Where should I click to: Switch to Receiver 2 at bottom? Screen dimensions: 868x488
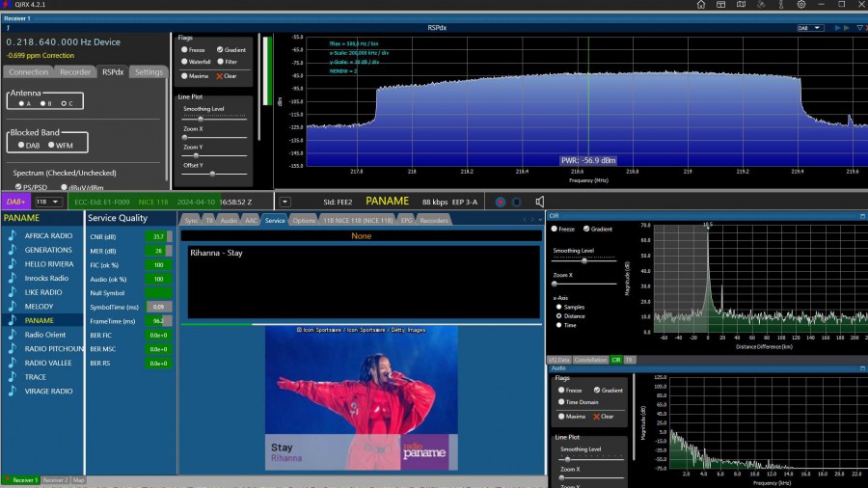coord(55,480)
